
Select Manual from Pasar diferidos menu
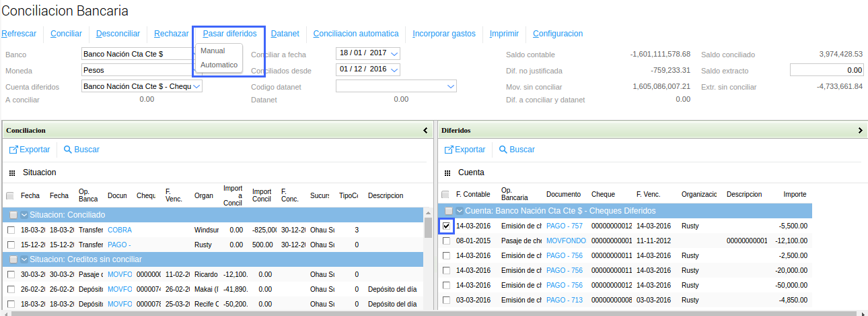[x=213, y=51]
